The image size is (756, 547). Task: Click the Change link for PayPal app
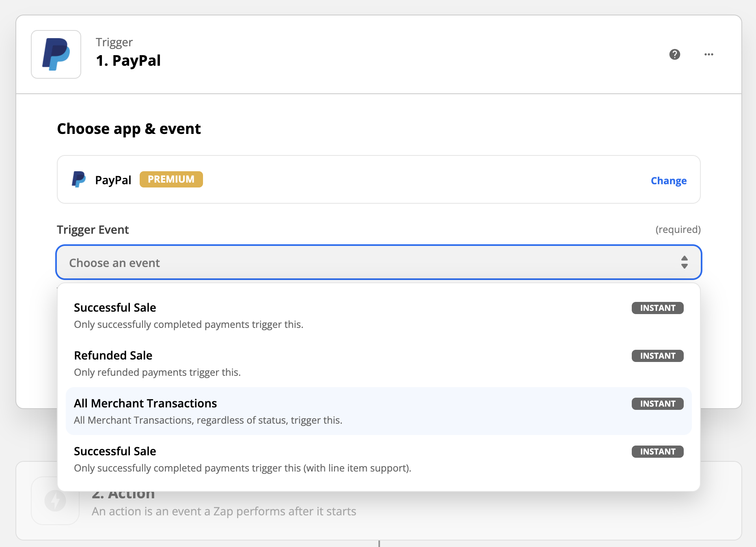(669, 181)
